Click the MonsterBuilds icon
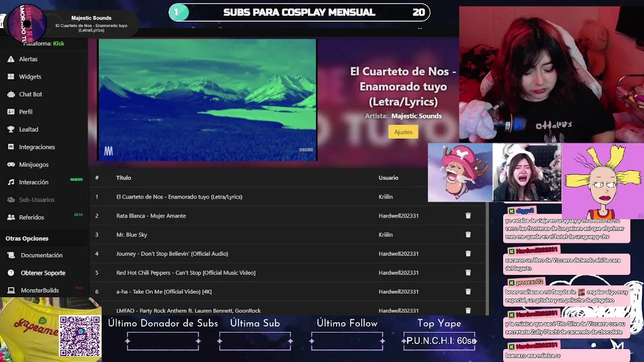Viewport: 644px width, 362px height. point(11,291)
